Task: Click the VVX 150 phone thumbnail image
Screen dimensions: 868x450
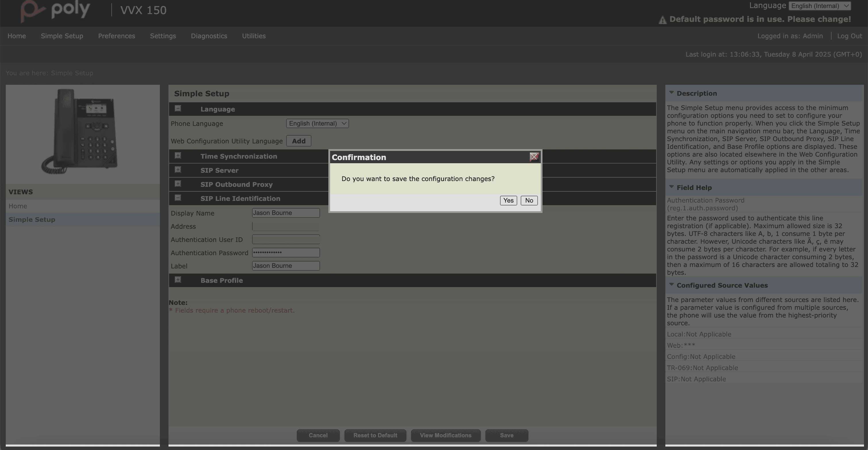Action: click(x=81, y=132)
